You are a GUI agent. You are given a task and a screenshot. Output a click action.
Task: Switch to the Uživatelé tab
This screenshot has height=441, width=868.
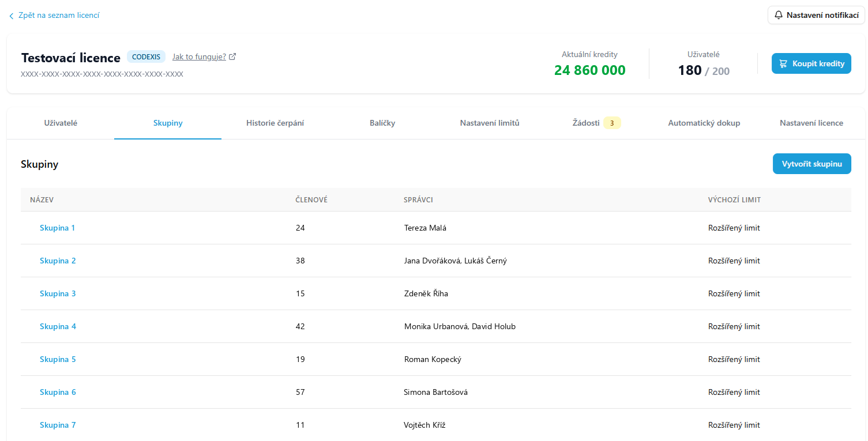click(61, 123)
